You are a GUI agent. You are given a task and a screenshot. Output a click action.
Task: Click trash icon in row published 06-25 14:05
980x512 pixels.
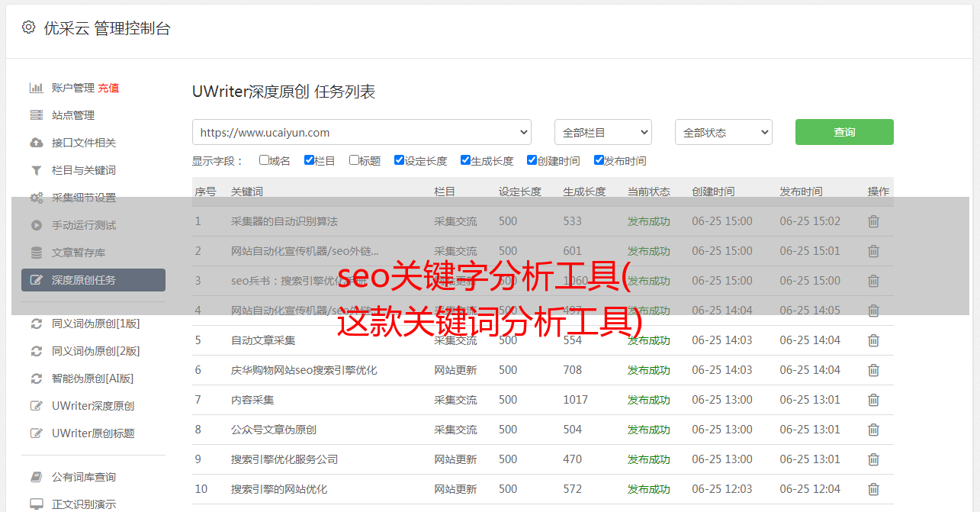874,311
